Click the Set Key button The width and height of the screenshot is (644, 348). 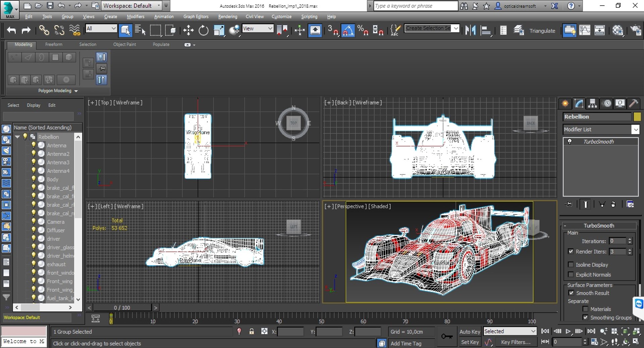[x=470, y=342]
